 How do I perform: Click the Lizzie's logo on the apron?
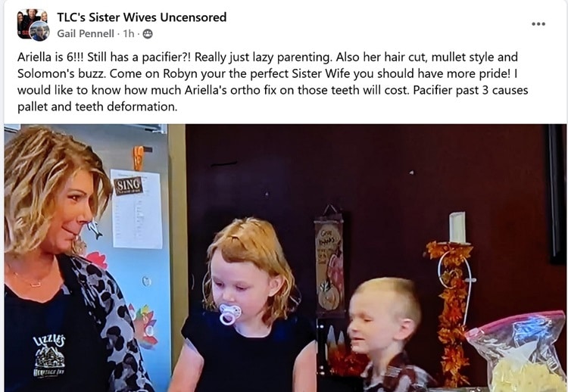point(50,356)
